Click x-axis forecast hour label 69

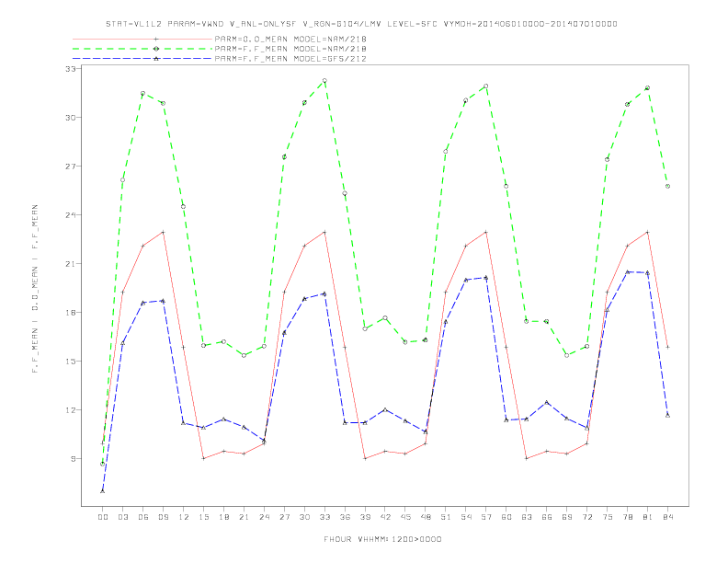coord(567,517)
